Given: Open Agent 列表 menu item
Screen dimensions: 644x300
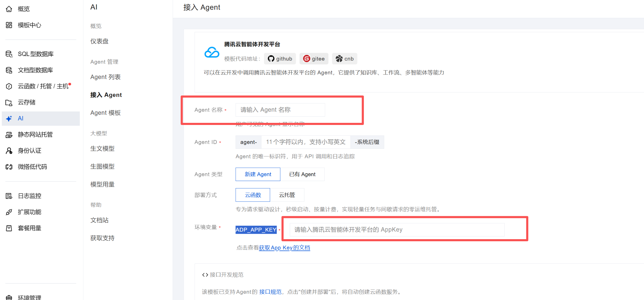Looking at the screenshot, I should tap(105, 77).
